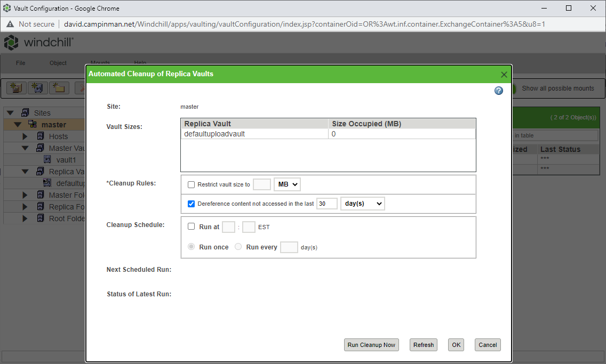Open the help question mark icon
This screenshot has height=364, width=606.
click(x=498, y=91)
